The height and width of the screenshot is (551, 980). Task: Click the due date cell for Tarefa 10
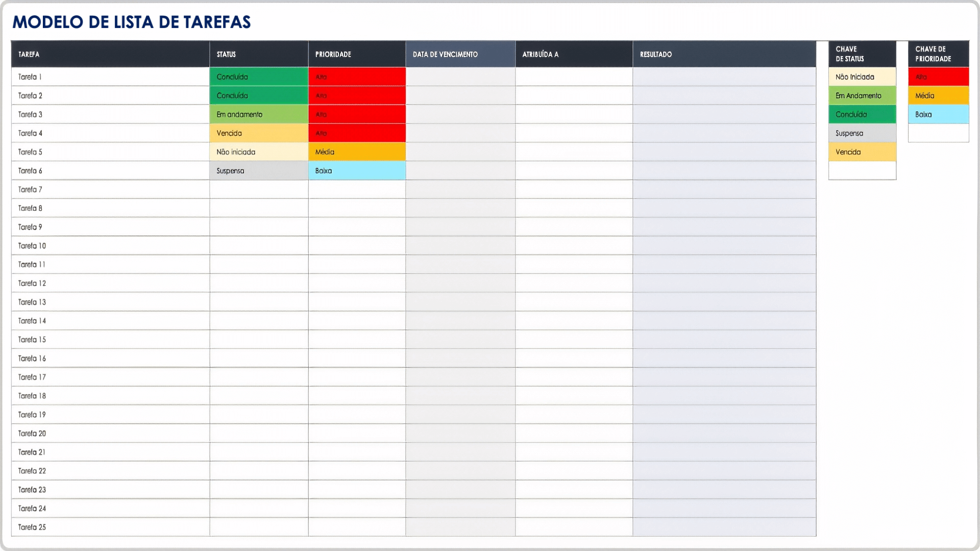(x=460, y=245)
